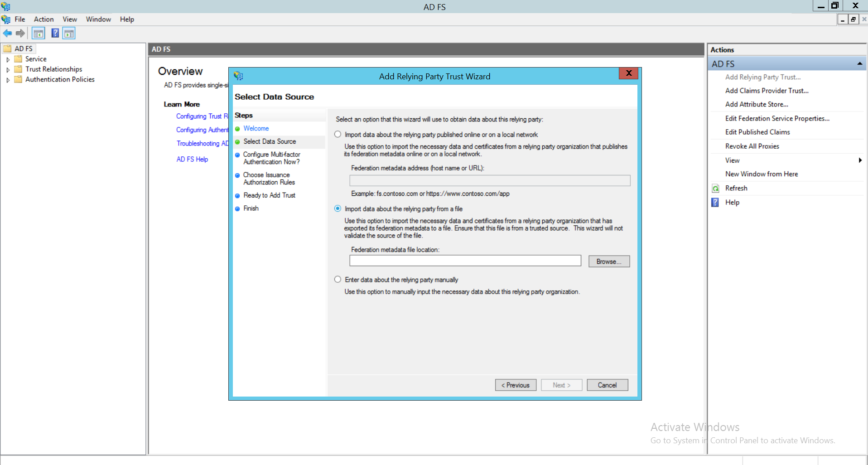Viewport: 868px width, 465px height.
Task: Expand the View submenu in Actions pane
Action: (x=859, y=160)
